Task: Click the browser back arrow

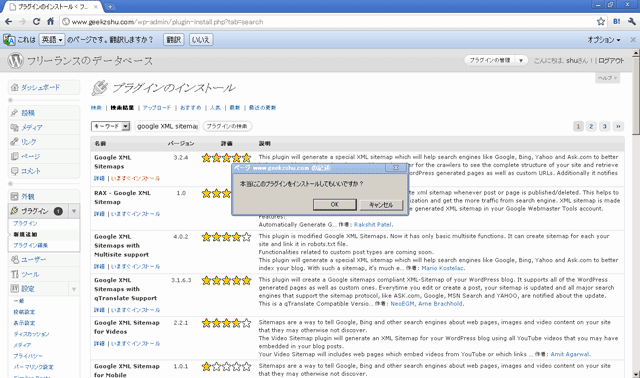Action: click(x=9, y=22)
